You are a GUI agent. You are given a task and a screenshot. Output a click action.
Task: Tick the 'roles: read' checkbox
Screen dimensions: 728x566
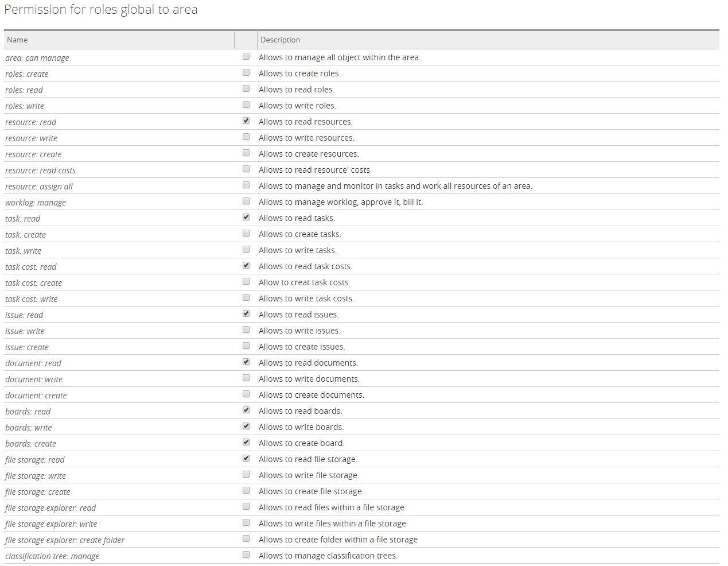246,89
